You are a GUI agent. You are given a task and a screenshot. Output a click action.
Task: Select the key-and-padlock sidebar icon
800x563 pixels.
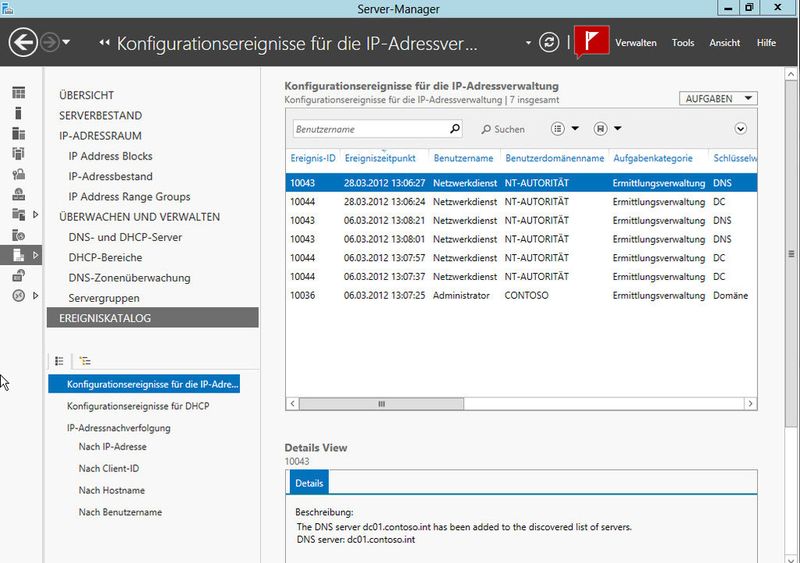pyautogui.click(x=18, y=174)
